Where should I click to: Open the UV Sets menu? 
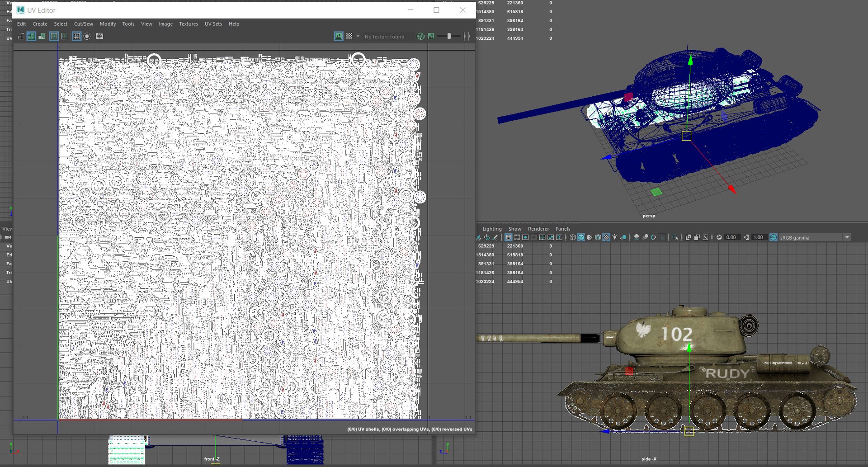click(213, 24)
